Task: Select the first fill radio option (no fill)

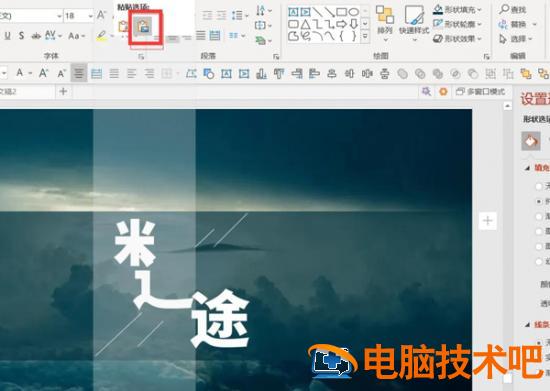Action: click(x=539, y=186)
